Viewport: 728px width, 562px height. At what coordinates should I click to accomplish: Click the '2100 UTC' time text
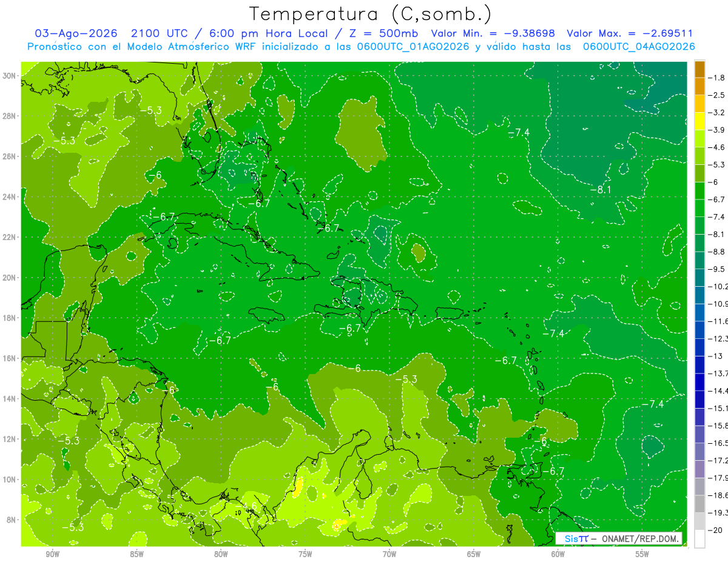[160, 33]
